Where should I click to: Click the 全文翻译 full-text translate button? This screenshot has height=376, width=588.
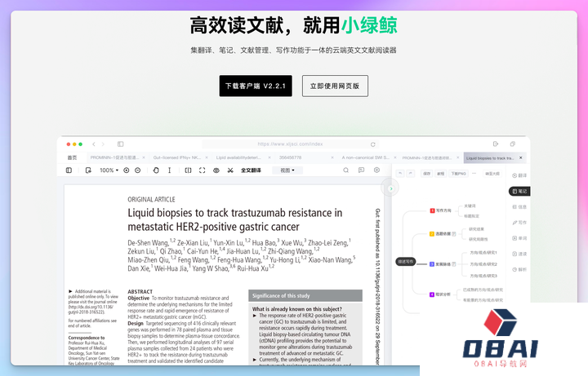tap(251, 170)
